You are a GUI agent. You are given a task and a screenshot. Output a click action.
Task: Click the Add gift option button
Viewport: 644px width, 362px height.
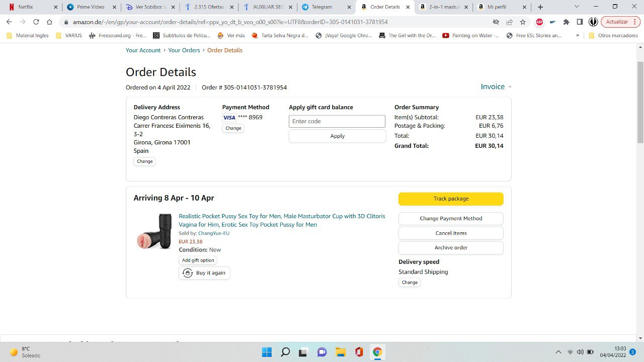point(198,260)
